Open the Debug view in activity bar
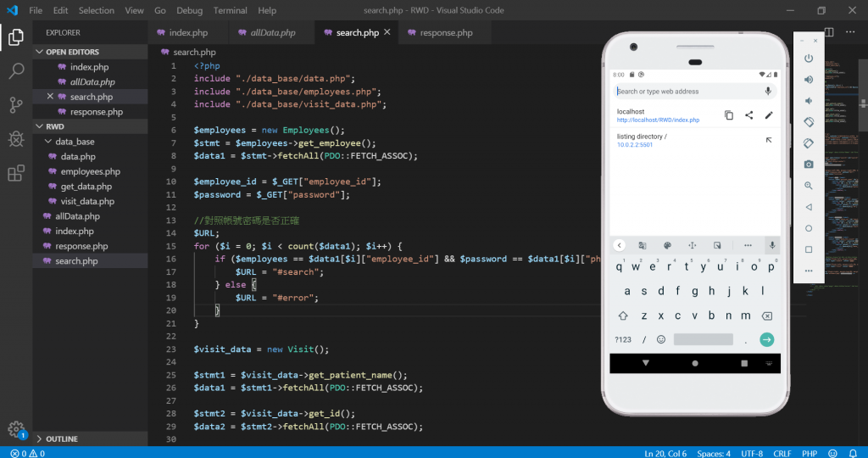The height and width of the screenshot is (458, 868). [16, 138]
